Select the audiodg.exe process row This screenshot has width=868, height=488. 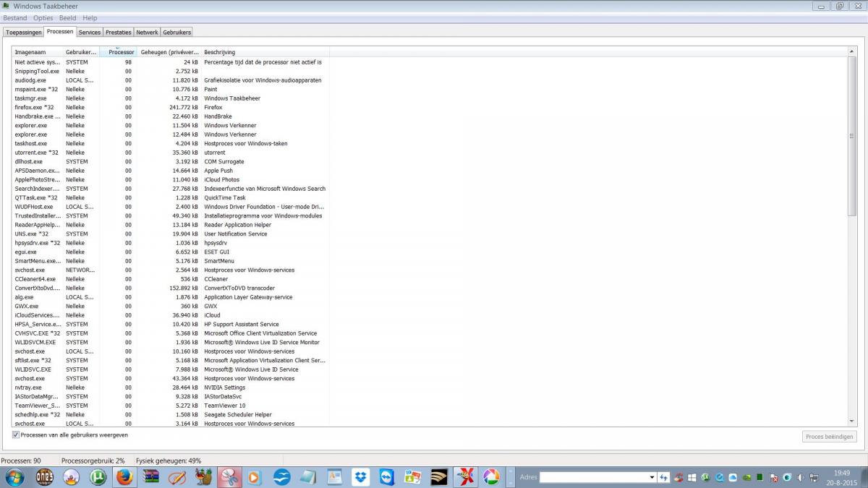[x=171, y=80]
